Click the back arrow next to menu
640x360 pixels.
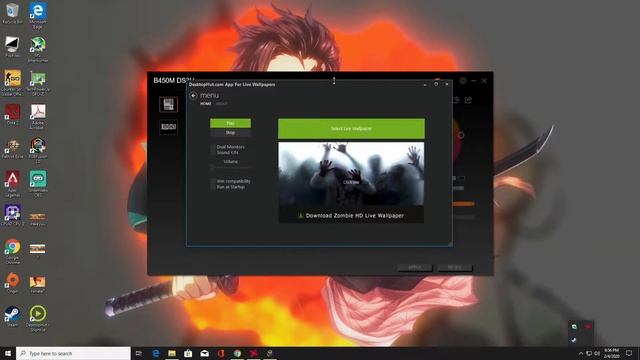tap(193, 96)
